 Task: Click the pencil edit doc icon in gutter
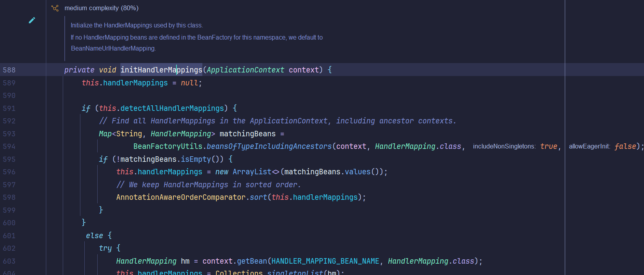(x=32, y=20)
